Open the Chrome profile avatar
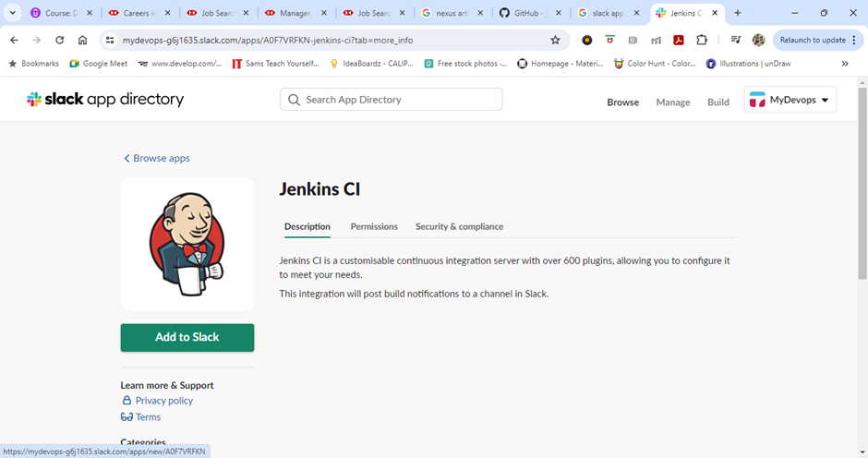This screenshot has width=868, height=458. click(758, 40)
